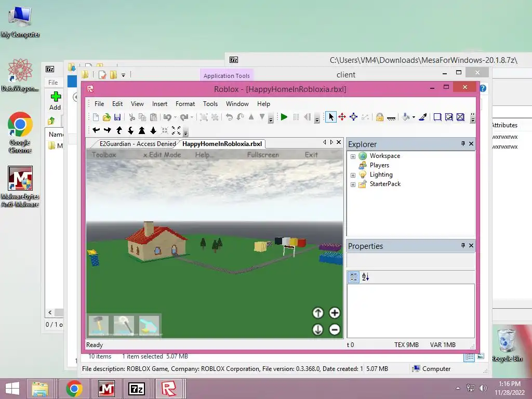Pin the Properties panel
Viewport: 532px width, 399px height.
point(463,245)
